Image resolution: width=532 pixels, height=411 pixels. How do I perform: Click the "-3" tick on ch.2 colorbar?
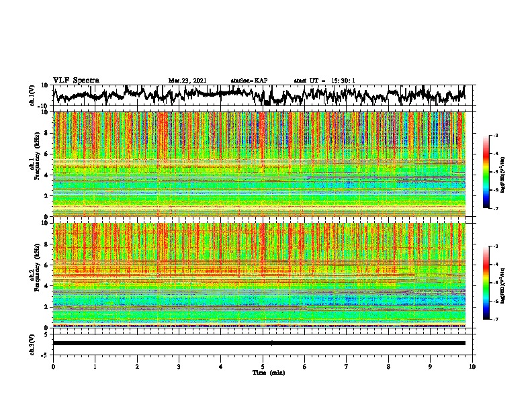point(495,246)
